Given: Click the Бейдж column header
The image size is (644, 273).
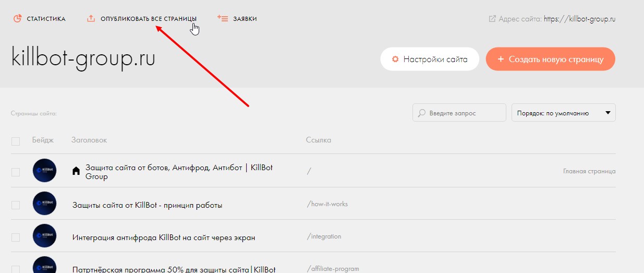Looking at the screenshot, I should tap(43, 140).
